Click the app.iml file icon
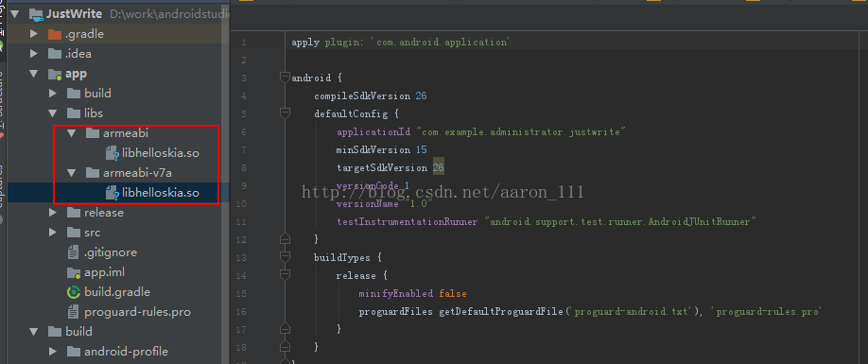The height and width of the screenshot is (364, 868). pos(74,272)
